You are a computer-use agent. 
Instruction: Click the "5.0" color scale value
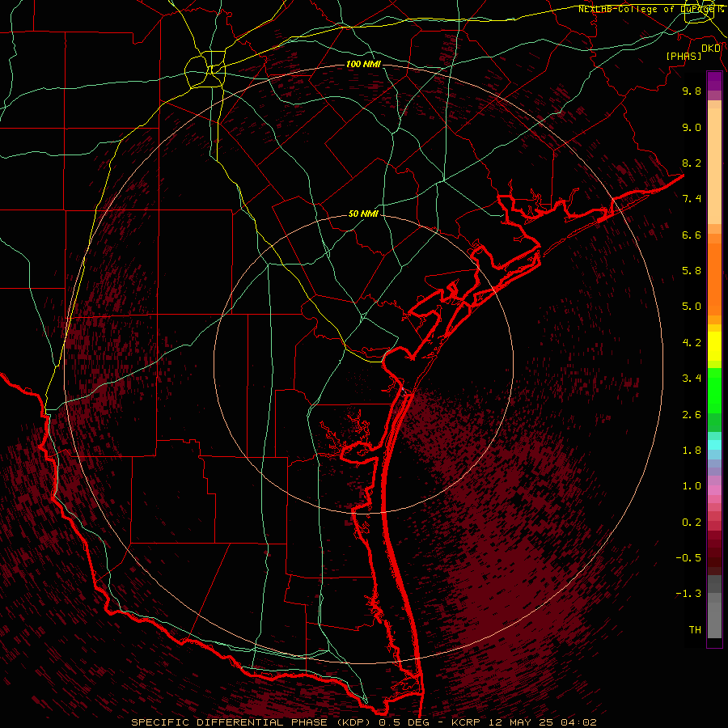692,307
